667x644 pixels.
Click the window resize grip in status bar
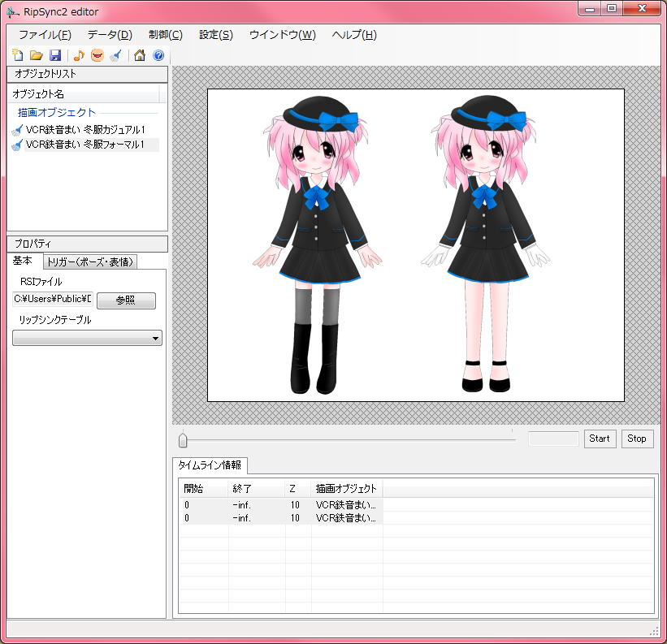tap(654, 631)
